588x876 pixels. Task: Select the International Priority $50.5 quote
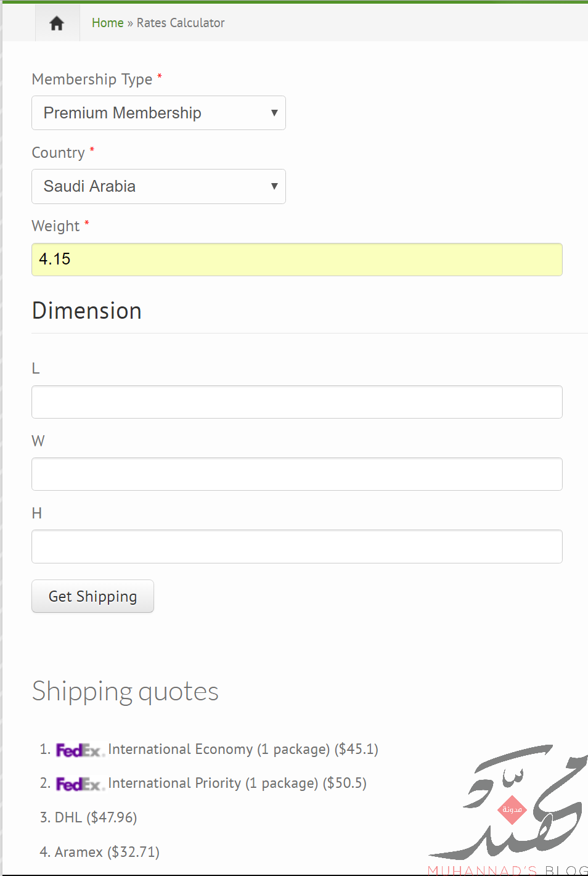pos(237,783)
